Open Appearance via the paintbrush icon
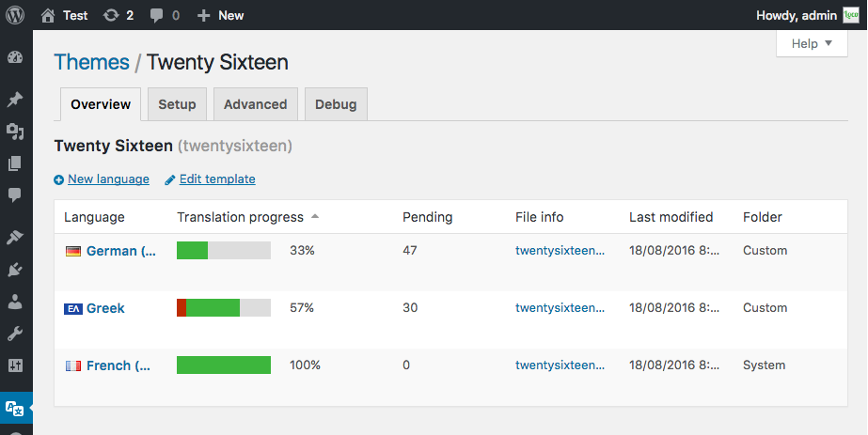 coord(15,237)
